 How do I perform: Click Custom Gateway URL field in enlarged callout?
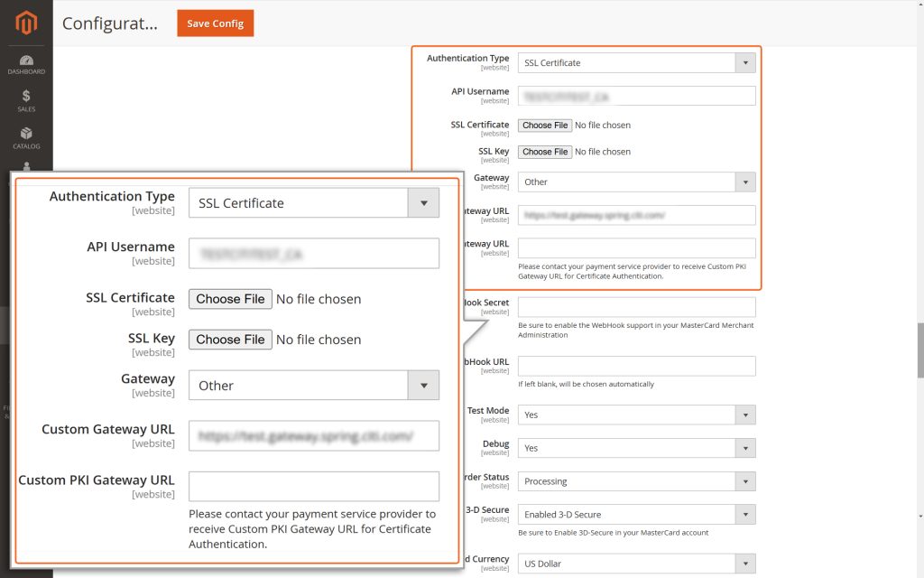(313, 436)
